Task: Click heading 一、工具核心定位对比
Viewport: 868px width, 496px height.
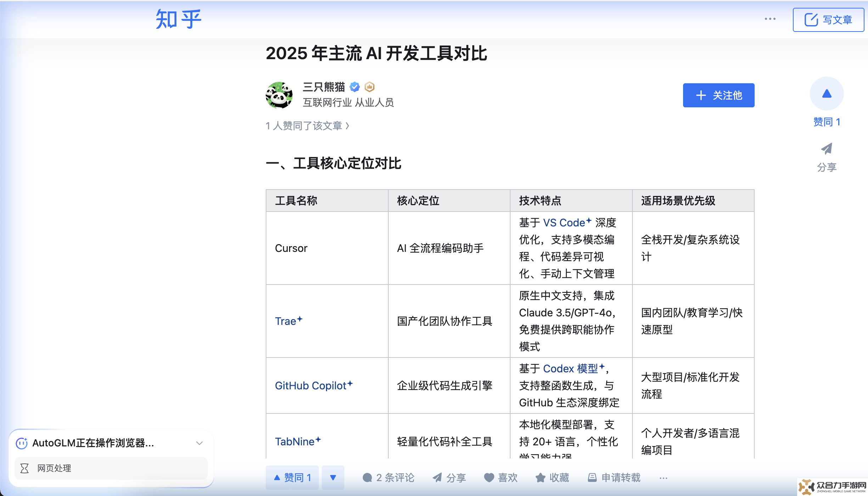Action: pyautogui.click(x=333, y=163)
